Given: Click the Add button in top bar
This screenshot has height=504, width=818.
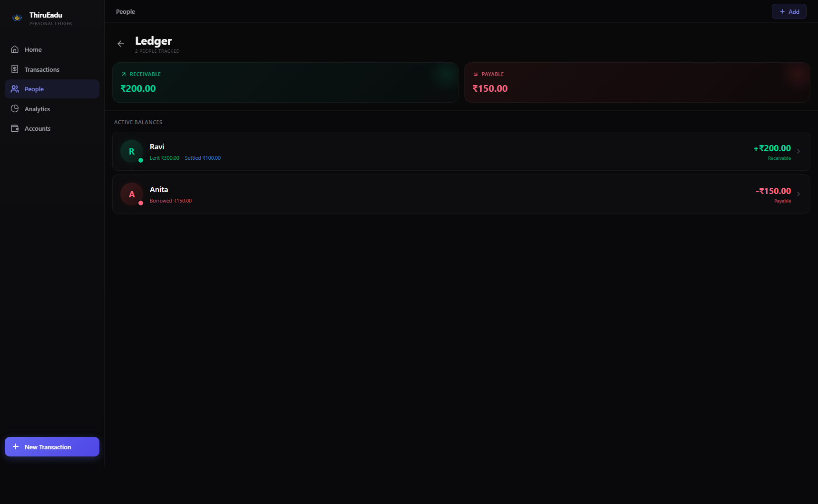Looking at the screenshot, I should 789,11.
